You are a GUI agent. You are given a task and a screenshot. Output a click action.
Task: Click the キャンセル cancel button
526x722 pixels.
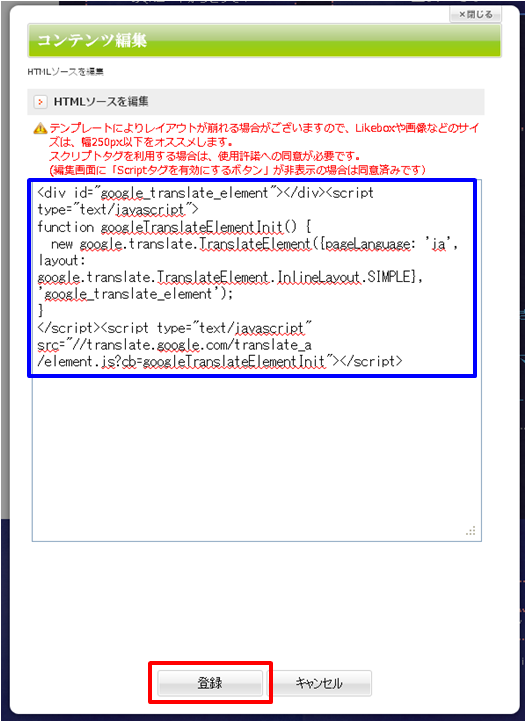(x=319, y=683)
